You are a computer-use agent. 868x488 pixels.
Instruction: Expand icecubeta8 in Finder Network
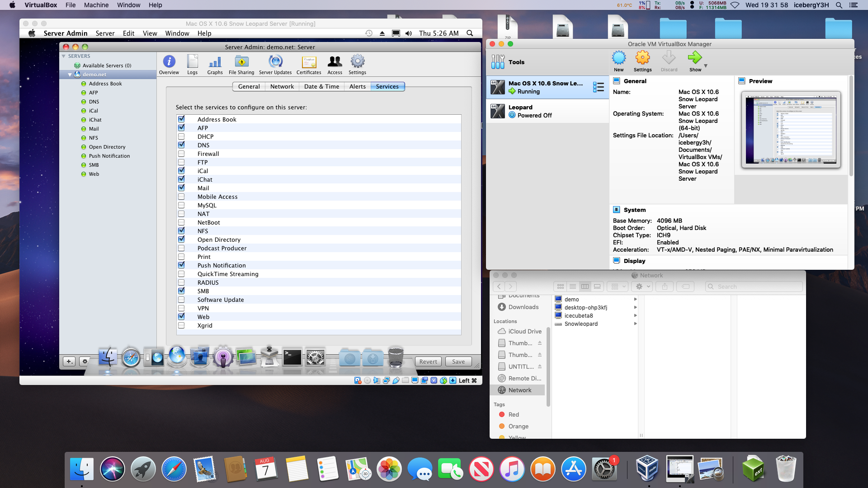tap(635, 315)
